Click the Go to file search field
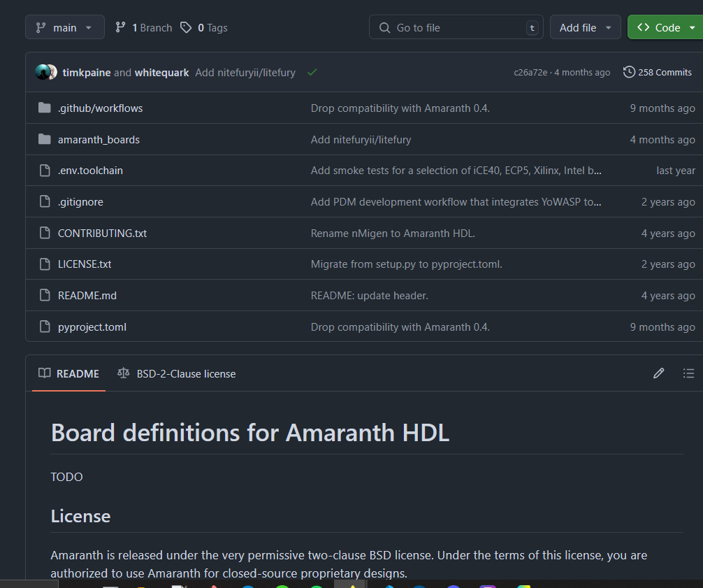The height and width of the screenshot is (588, 703). (456, 27)
